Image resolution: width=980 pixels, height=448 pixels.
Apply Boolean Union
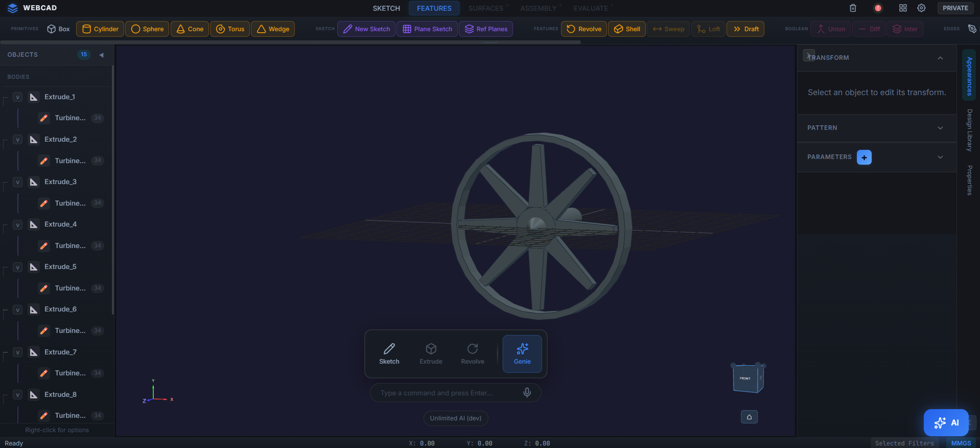831,29
